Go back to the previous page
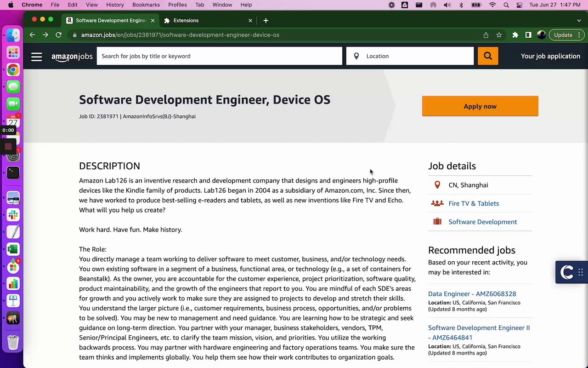The height and width of the screenshot is (368, 588). pyautogui.click(x=32, y=35)
